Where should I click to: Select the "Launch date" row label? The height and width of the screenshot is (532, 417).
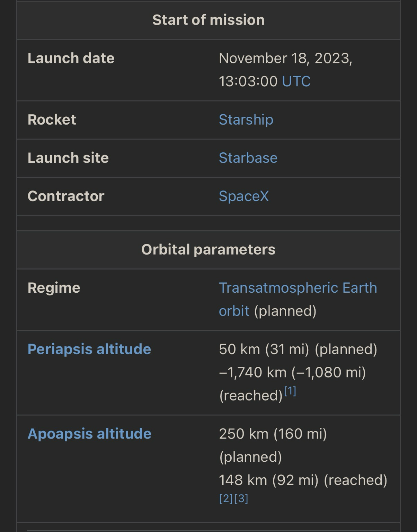point(71,58)
